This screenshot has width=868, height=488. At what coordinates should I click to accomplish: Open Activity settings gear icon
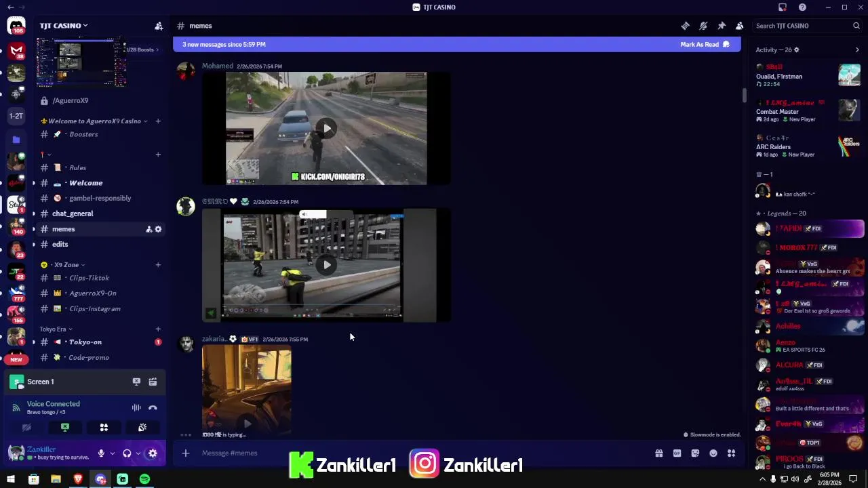tap(796, 49)
